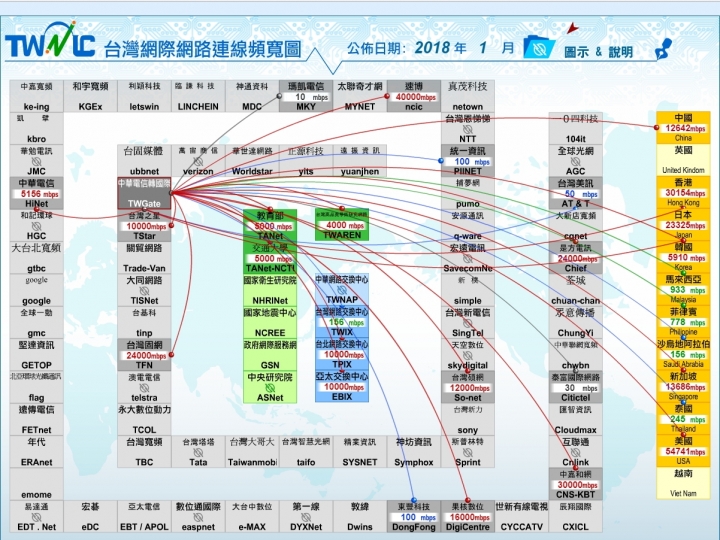
Task: Click the AT & T 50 mbps value
Action: [577, 194]
